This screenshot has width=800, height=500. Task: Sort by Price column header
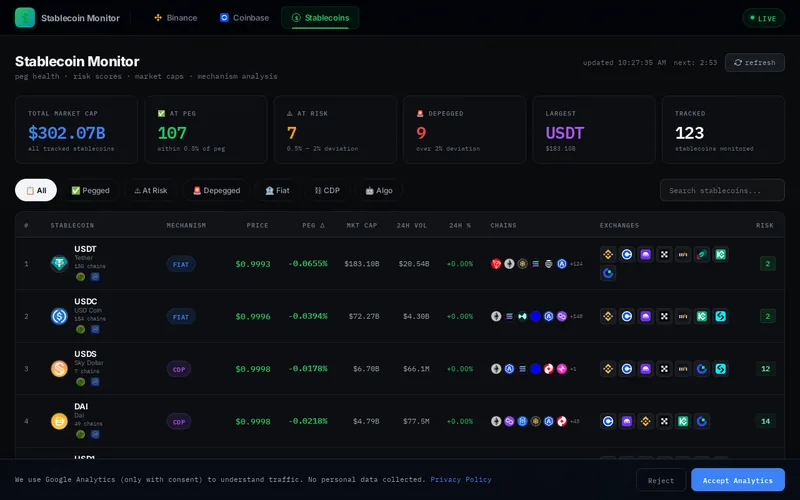tap(257, 226)
